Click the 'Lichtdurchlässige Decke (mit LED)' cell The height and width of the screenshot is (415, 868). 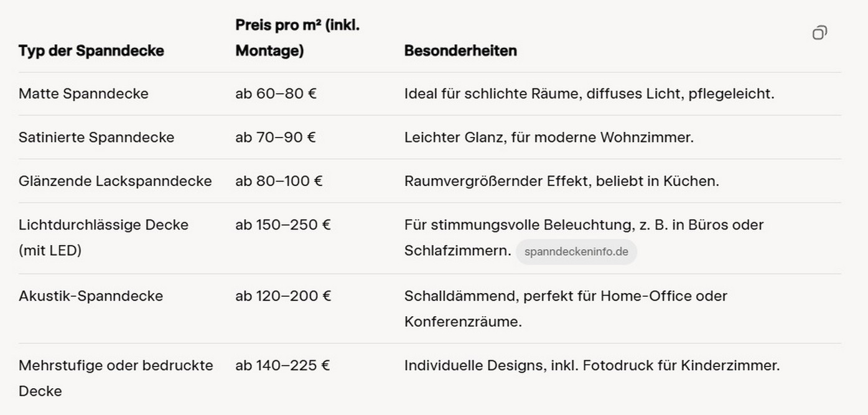(x=103, y=237)
